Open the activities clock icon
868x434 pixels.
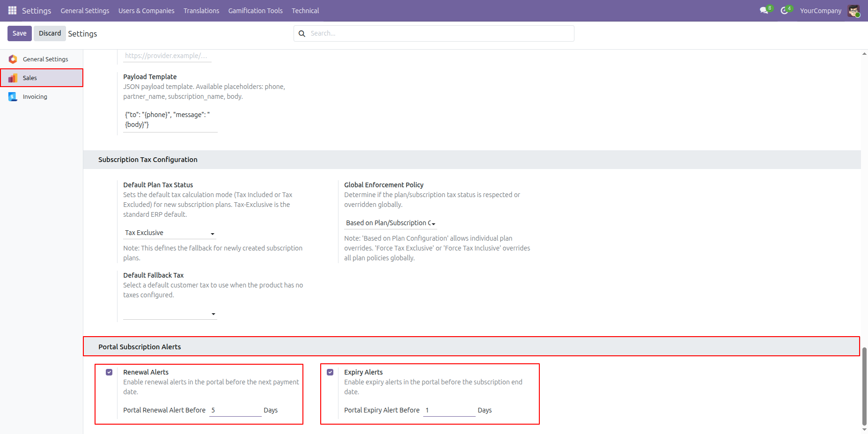784,10
